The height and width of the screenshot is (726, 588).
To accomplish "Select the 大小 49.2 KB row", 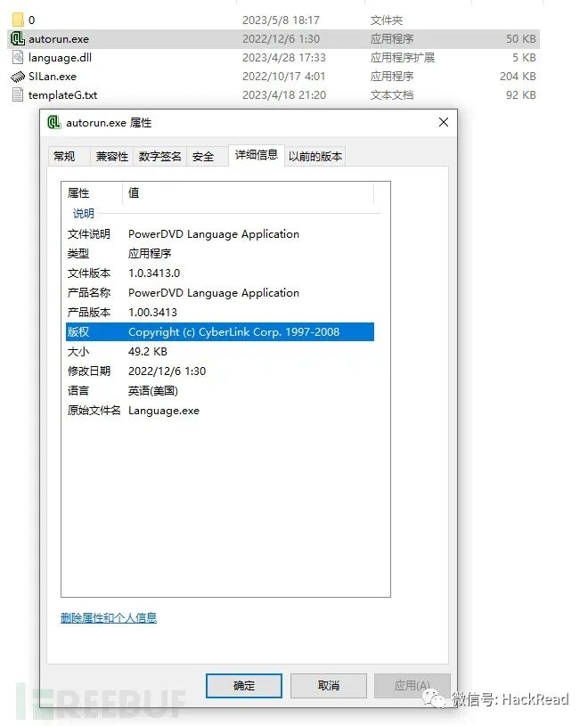I will [220, 352].
